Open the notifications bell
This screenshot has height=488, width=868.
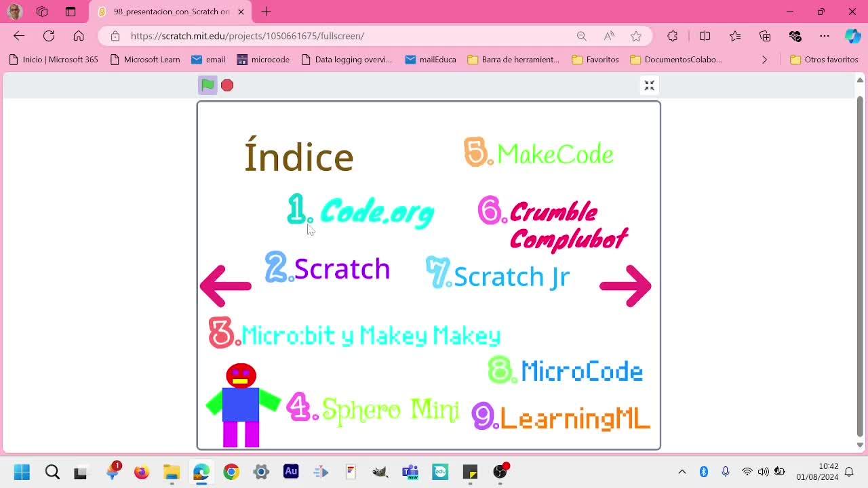pyautogui.click(x=849, y=472)
